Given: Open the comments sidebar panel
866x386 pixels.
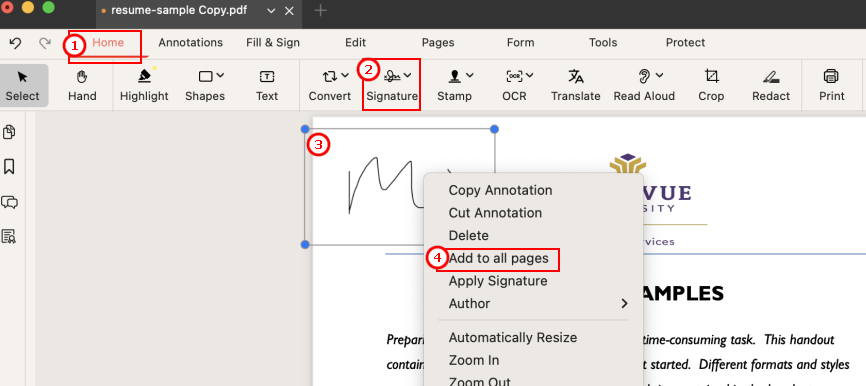Looking at the screenshot, I should point(9,202).
